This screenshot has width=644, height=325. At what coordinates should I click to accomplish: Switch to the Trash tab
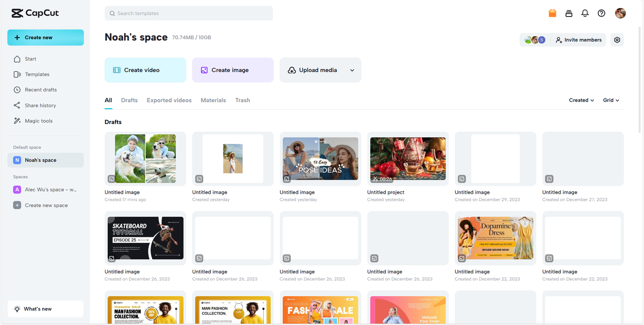(243, 100)
